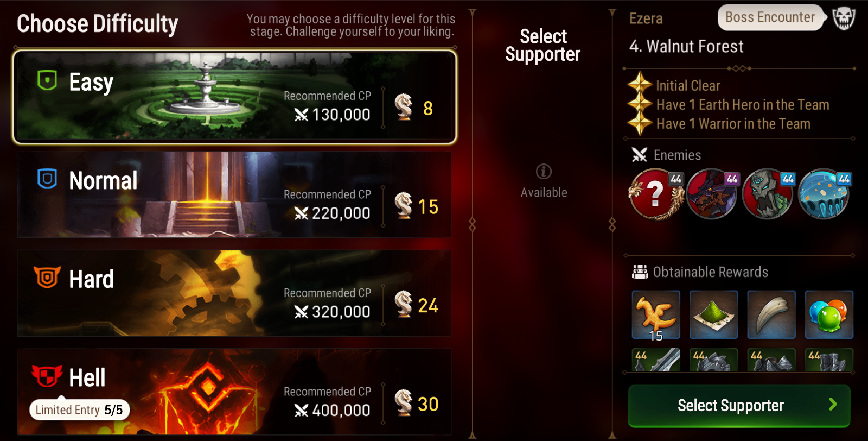
Task: View the curved fang reward item
Action: tap(771, 315)
